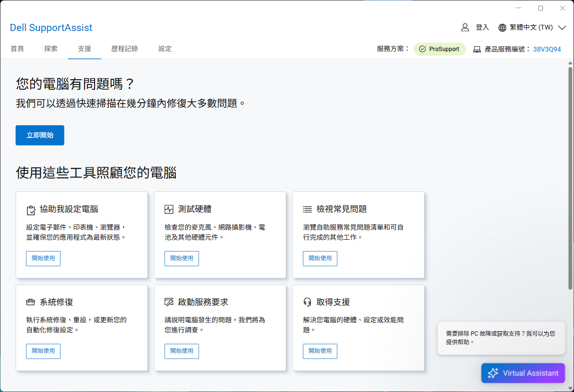Image resolution: width=574 pixels, height=392 pixels.
Task: Click the 啟動服務要求 card title
Action: 203,302
